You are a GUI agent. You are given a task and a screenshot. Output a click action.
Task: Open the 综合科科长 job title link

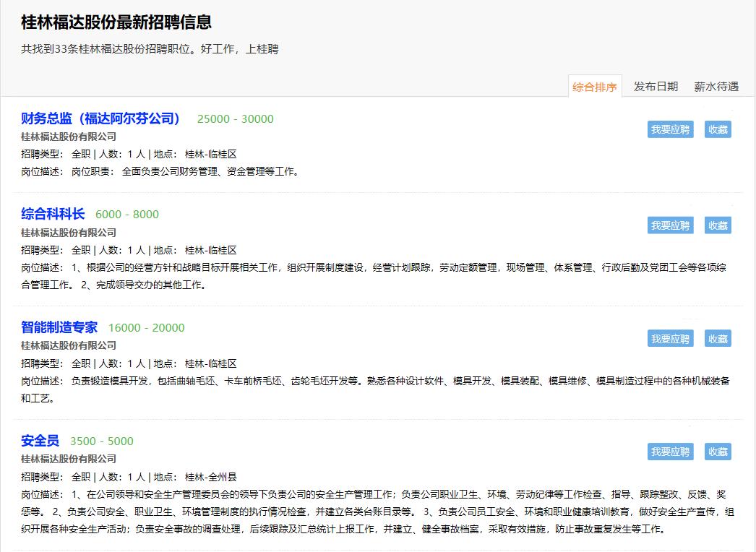click(53, 214)
